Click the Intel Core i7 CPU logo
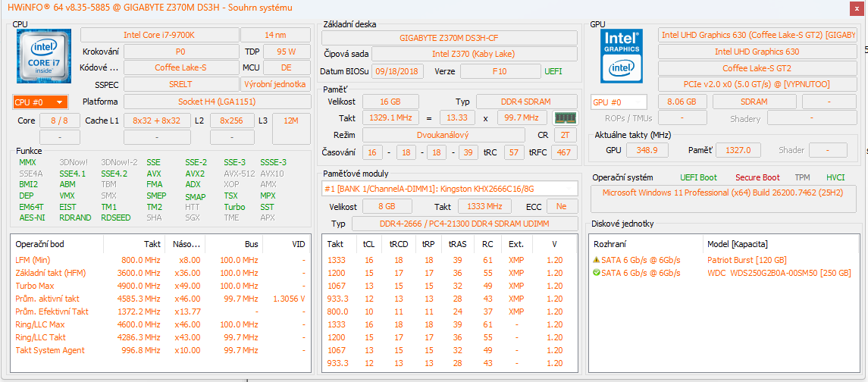The height and width of the screenshot is (382, 868). click(x=43, y=56)
